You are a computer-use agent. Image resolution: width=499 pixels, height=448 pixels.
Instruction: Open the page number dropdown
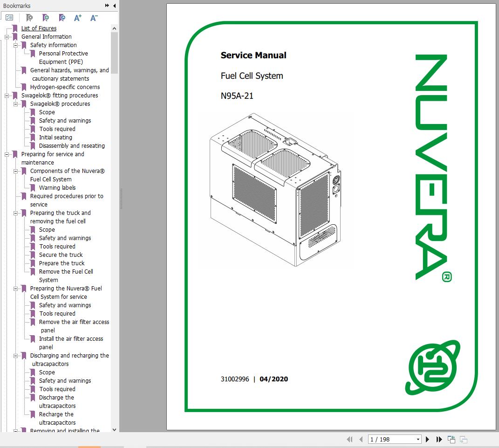click(417, 439)
